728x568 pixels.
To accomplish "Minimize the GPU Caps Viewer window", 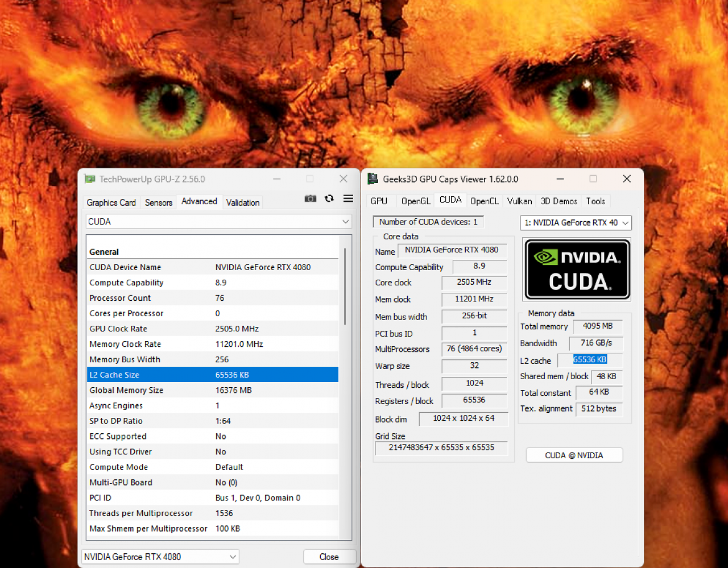I will tap(560, 179).
